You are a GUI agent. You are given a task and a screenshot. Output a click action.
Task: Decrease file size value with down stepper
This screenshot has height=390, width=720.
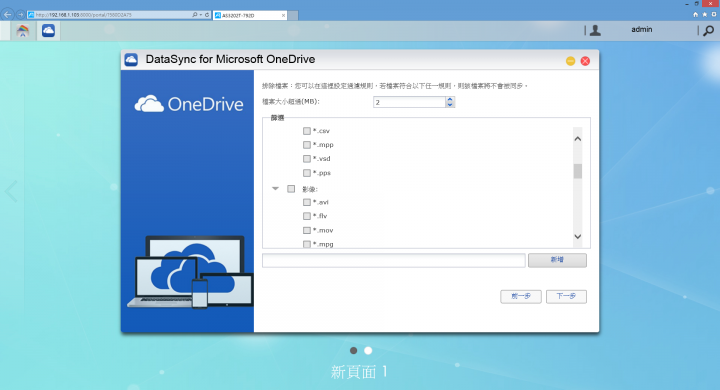450,105
